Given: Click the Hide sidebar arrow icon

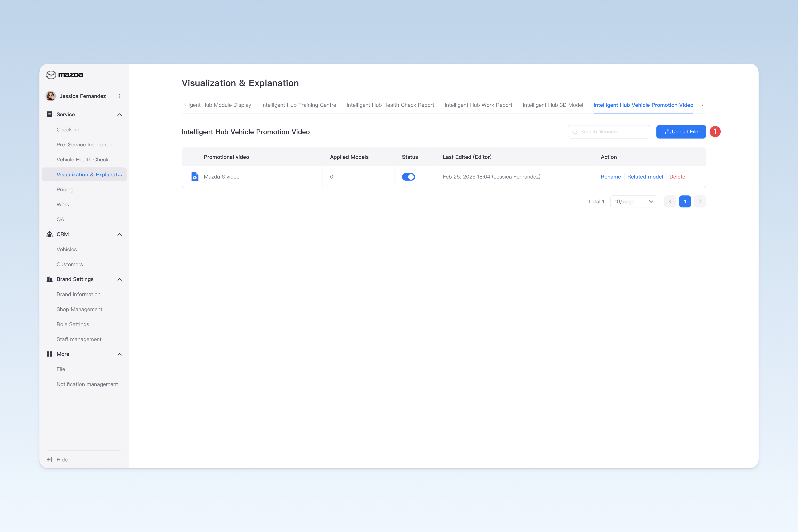Looking at the screenshot, I should [x=49, y=459].
